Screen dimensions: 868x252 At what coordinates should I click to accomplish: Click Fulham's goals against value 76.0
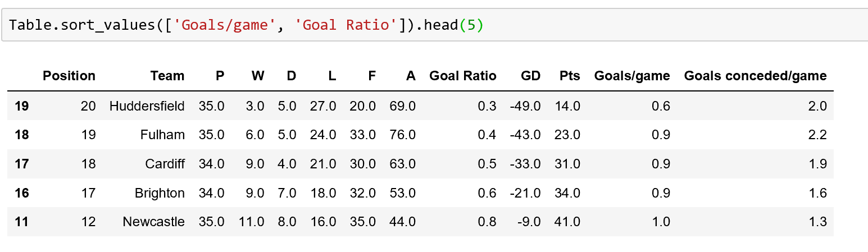click(402, 135)
